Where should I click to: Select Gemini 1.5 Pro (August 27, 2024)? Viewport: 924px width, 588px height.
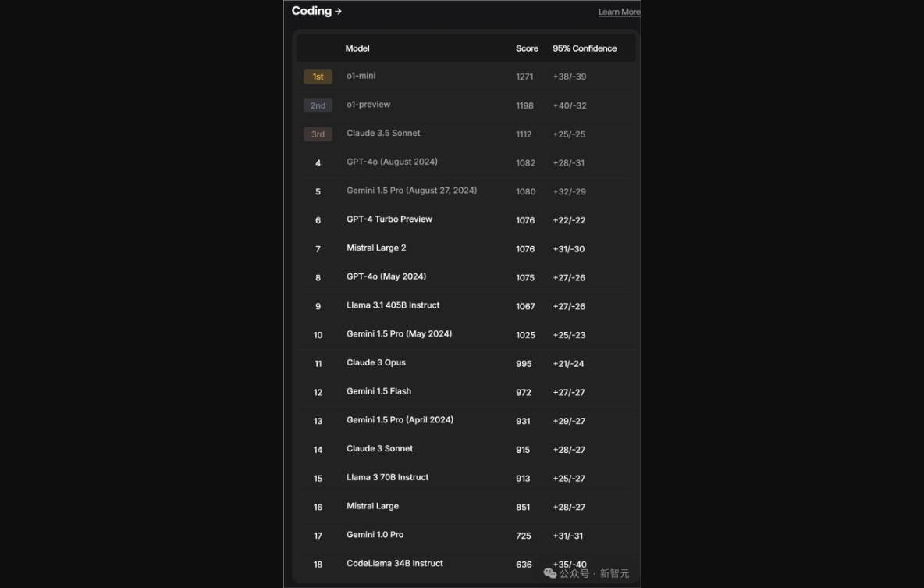point(411,191)
